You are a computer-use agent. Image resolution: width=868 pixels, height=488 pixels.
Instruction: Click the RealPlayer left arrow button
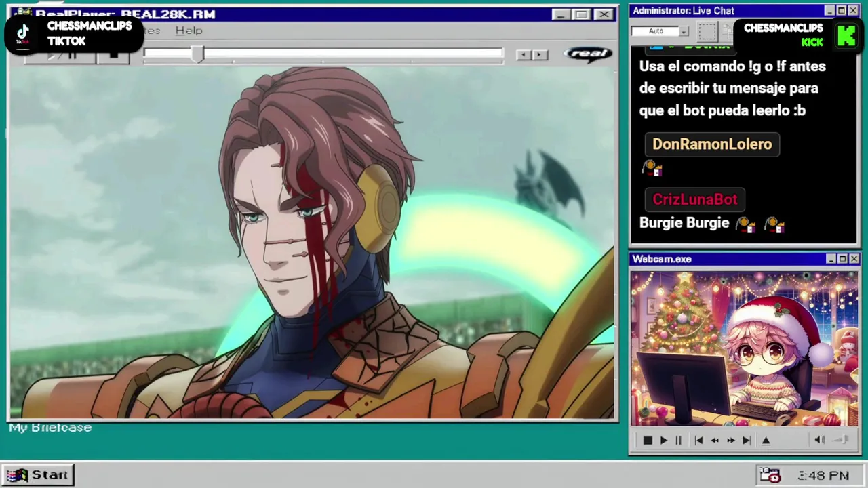coord(524,55)
